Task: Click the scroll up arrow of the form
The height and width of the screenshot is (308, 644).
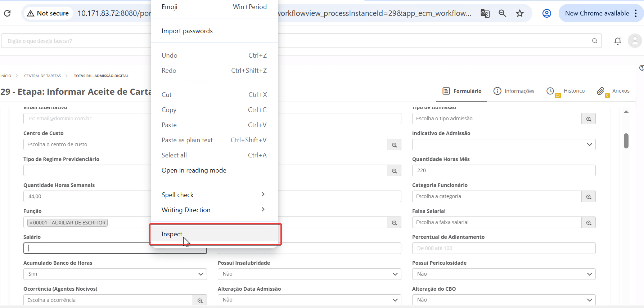Action: tap(626, 112)
